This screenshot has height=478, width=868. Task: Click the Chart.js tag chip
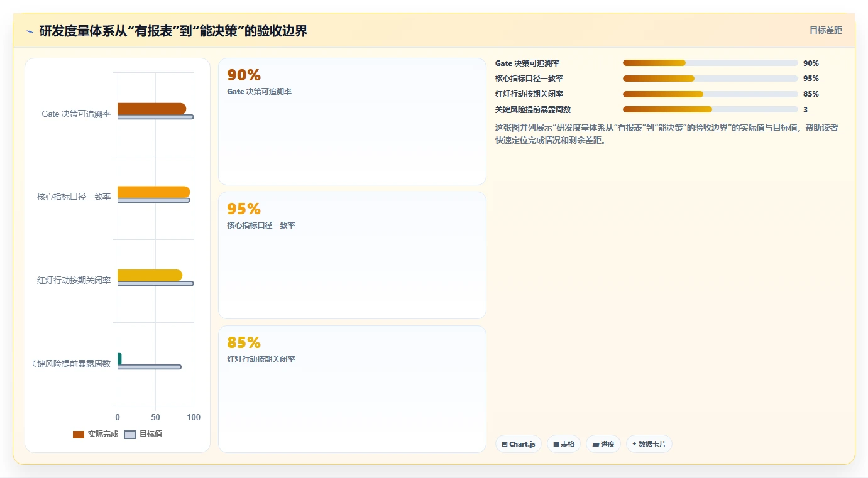click(x=518, y=444)
